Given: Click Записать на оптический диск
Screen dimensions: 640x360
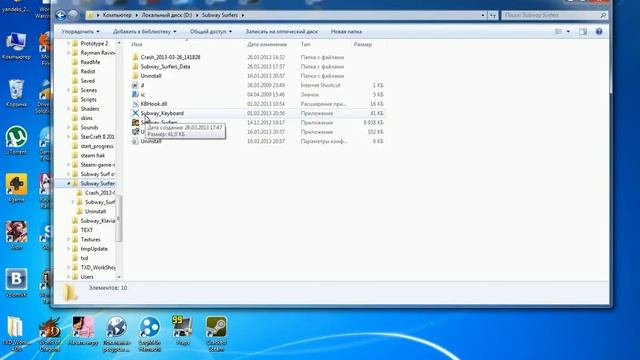Looking at the screenshot, I should coord(281,31).
